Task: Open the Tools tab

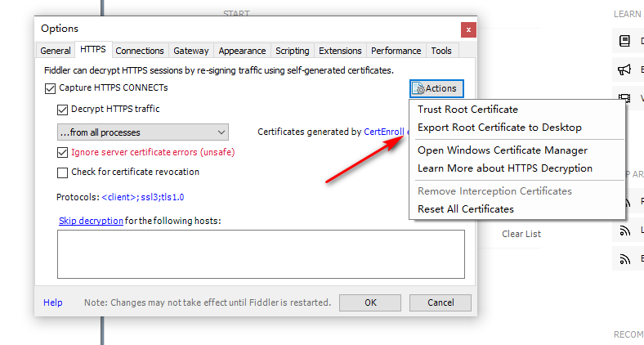Action: (441, 51)
